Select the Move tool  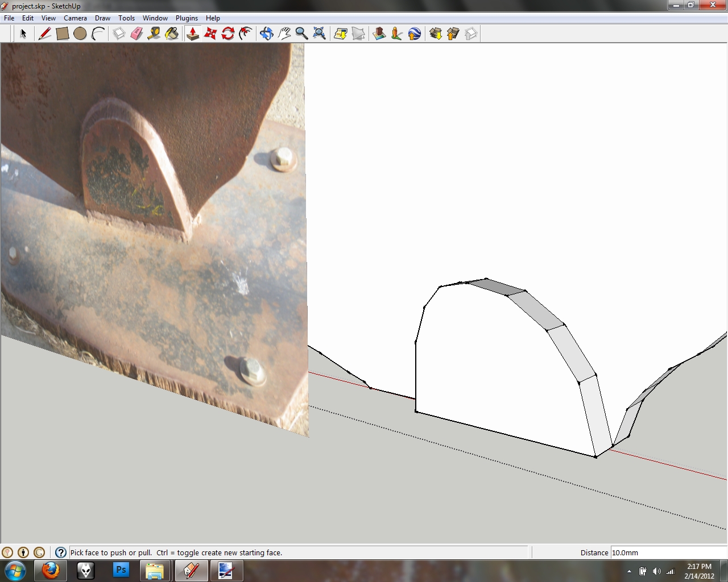(x=210, y=34)
